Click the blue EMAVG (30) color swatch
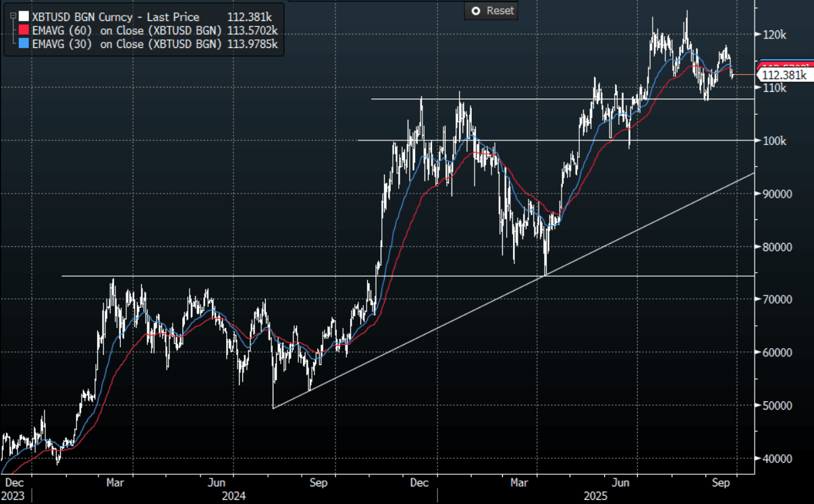Viewport: 814px width, 504px height. (x=24, y=45)
